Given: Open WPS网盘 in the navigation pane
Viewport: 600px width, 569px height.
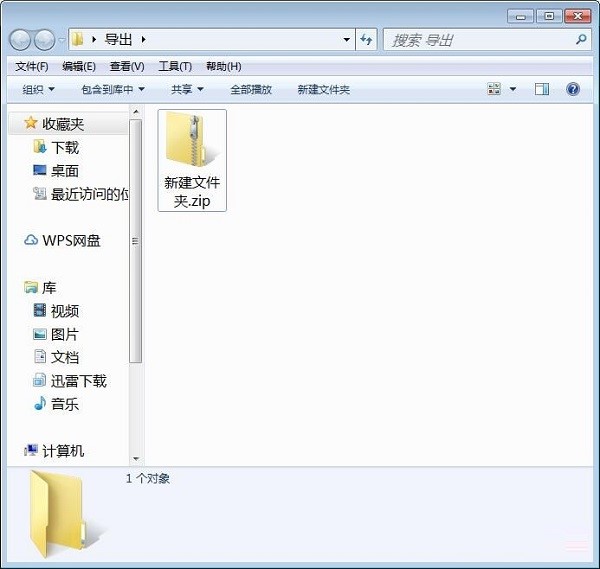Looking at the screenshot, I should click(x=71, y=241).
